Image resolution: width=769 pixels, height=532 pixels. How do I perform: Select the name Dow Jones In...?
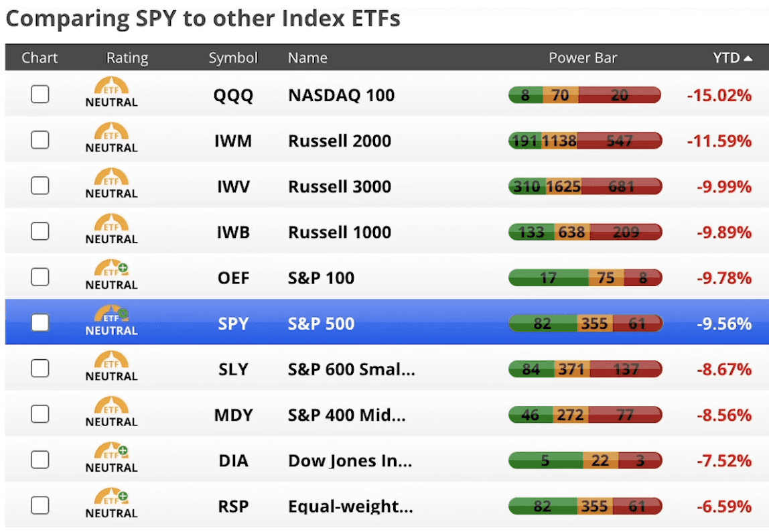pyautogui.click(x=350, y=460)
